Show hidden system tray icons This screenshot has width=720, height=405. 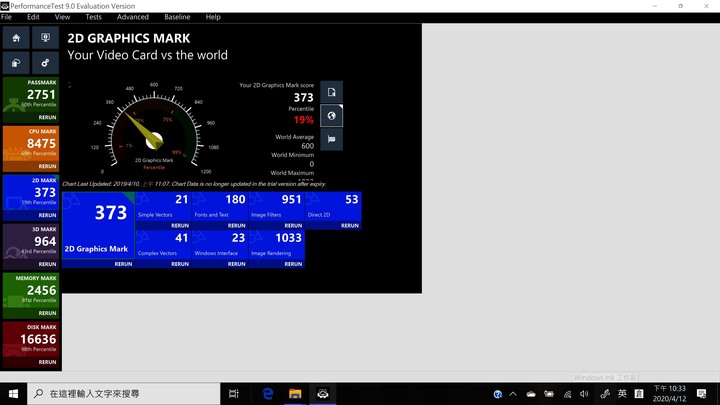(513, 394)
